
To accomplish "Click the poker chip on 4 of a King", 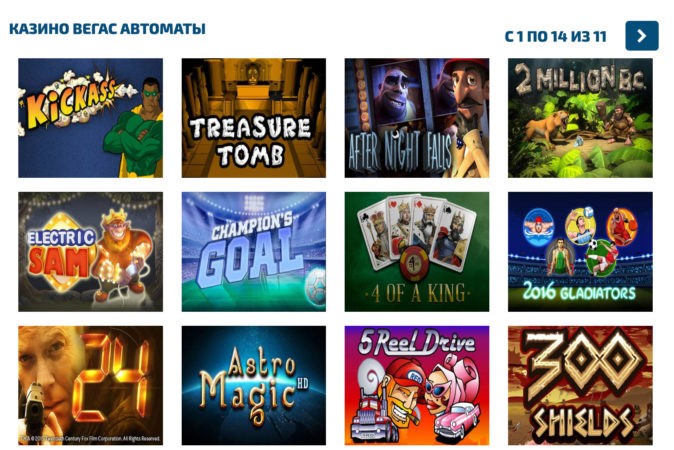I will pos(414,264).
